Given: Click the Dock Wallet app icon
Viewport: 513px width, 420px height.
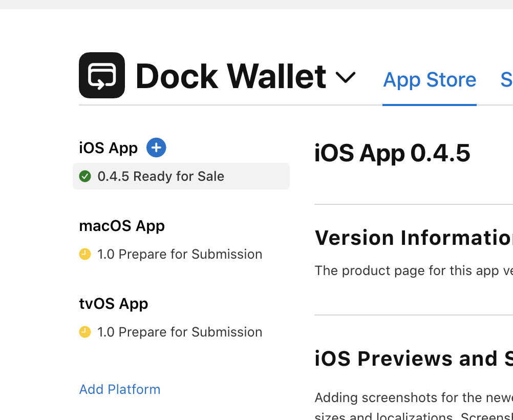Looking at the screenshot, I should coord(102,75).
